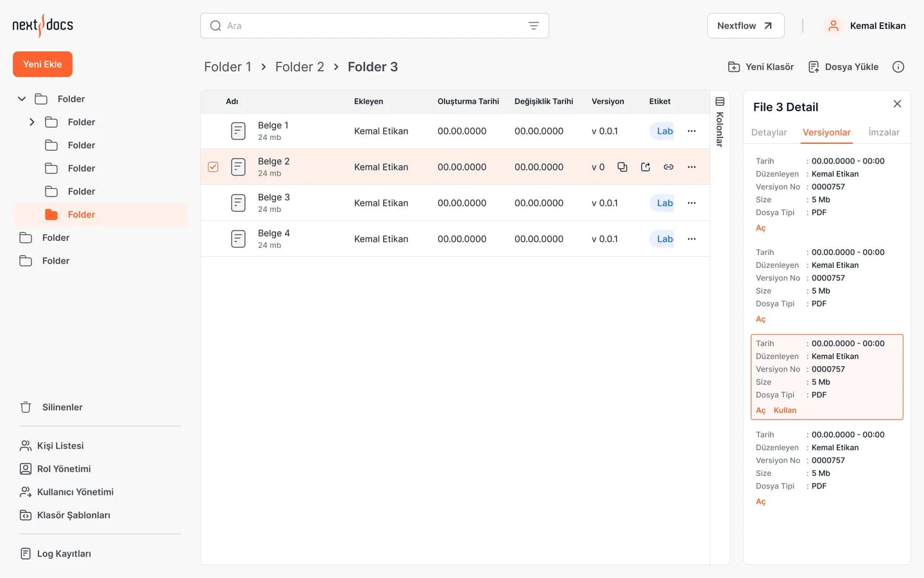Switch to the Detaylar tab
The height and width of the screenshot is (578, 924).
coord(769,132)
